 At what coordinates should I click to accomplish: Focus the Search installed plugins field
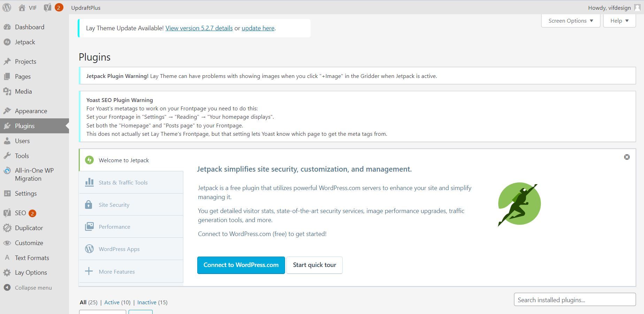point(574,300)
